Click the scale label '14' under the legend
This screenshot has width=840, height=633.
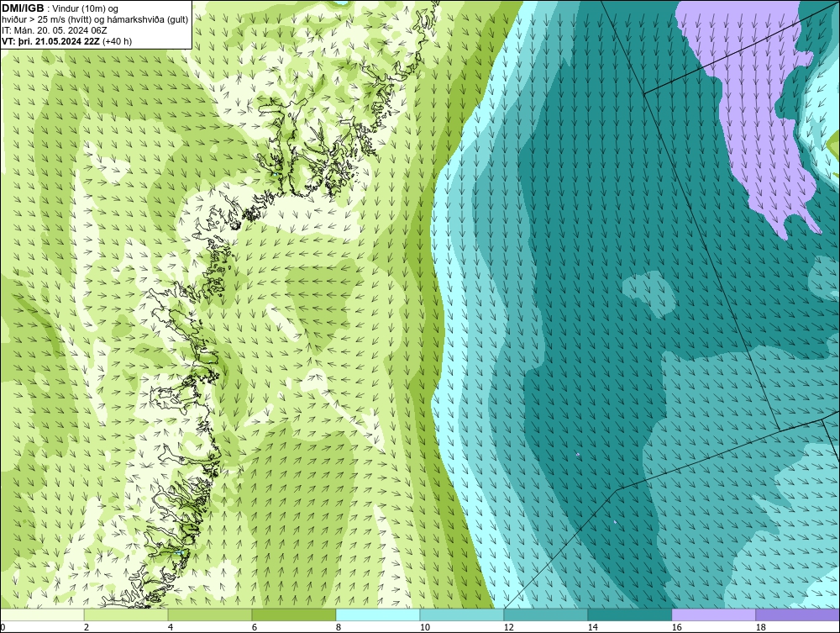point(592,627)
